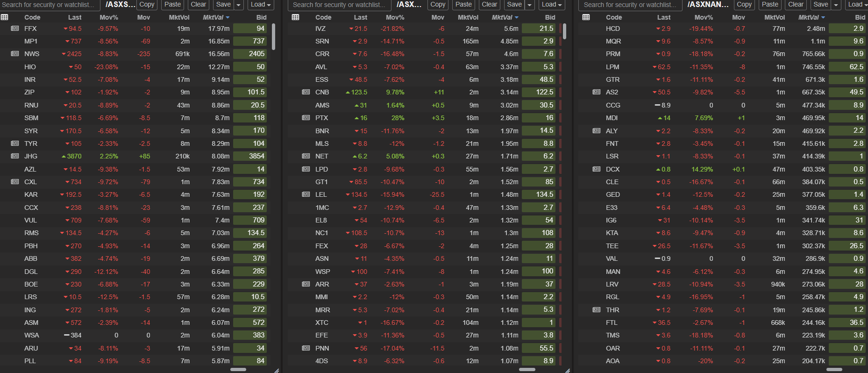The width and height of the screenshot is (868, 373).
Task: Focus search field in left watchlist
Action: pos(50,5)
